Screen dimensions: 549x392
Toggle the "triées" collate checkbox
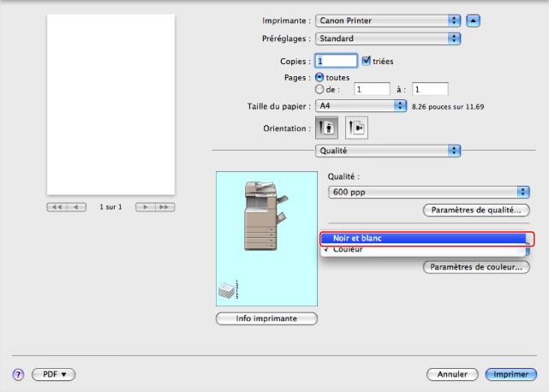[x=367, y=62]
